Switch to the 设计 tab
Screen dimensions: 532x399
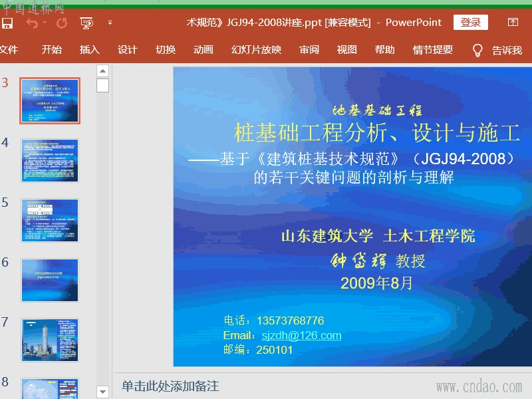pos(128,50)
